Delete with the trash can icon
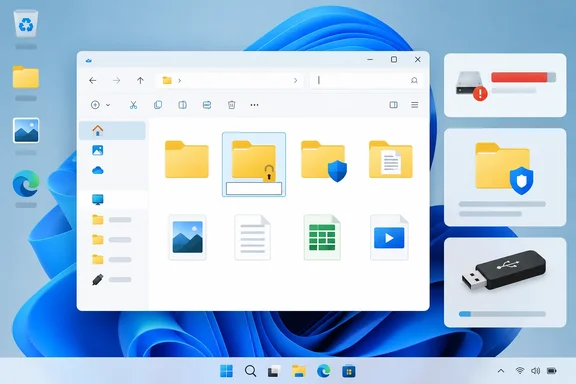The height and width of the screenshot is (384, 576). (x=231, y=105)
